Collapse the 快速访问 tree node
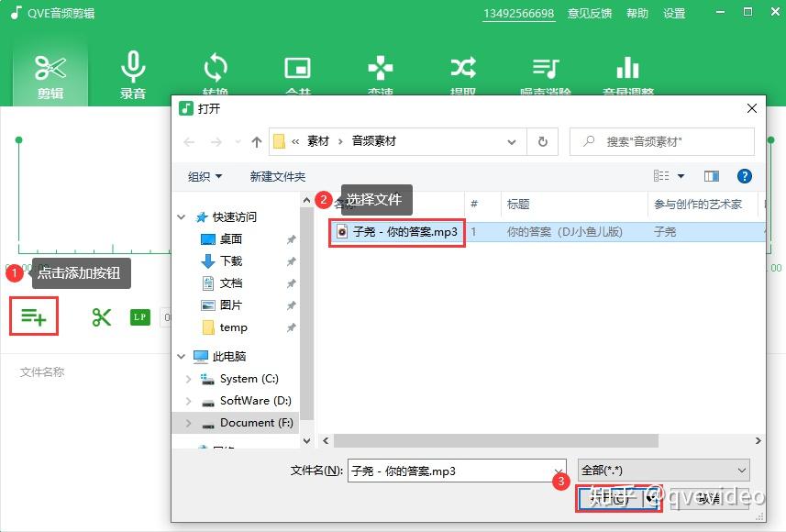This screenshot has width=786, height=532. tap(182, 217)
